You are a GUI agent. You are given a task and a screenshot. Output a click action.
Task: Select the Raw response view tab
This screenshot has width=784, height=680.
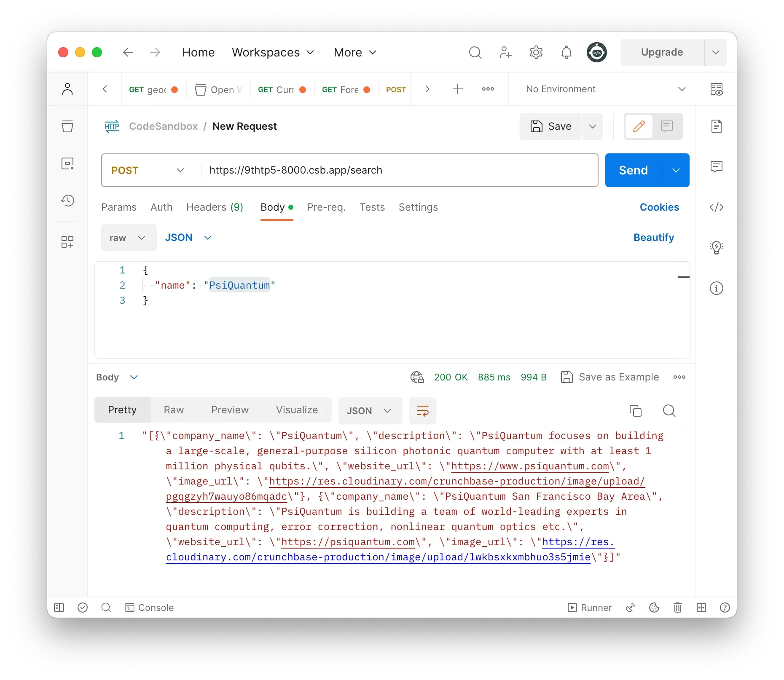[x=174, y=410]
